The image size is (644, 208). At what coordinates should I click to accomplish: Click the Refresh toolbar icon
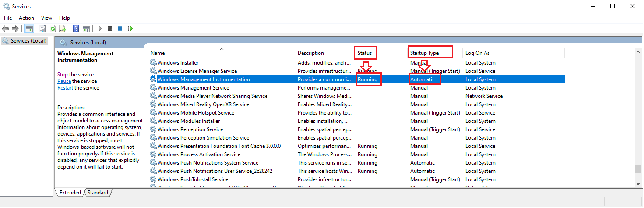52,29
